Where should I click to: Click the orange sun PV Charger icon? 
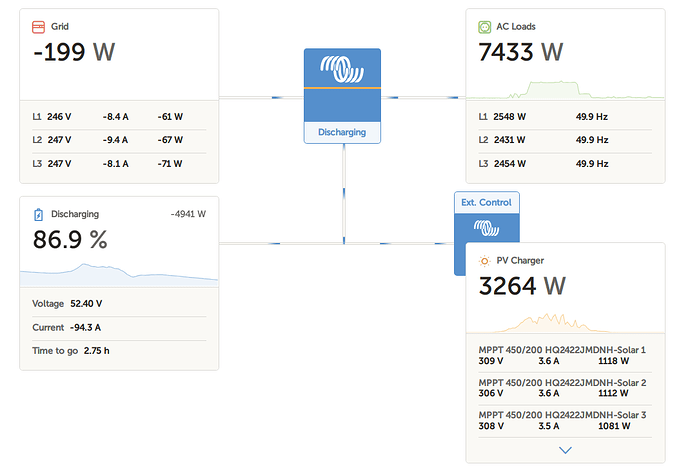(x=484, y=261)
